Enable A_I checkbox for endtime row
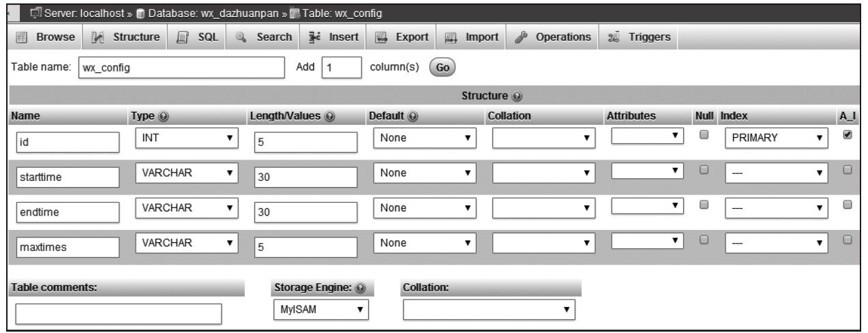This screenshot has width=868, height=333. [x=848, y=204]
